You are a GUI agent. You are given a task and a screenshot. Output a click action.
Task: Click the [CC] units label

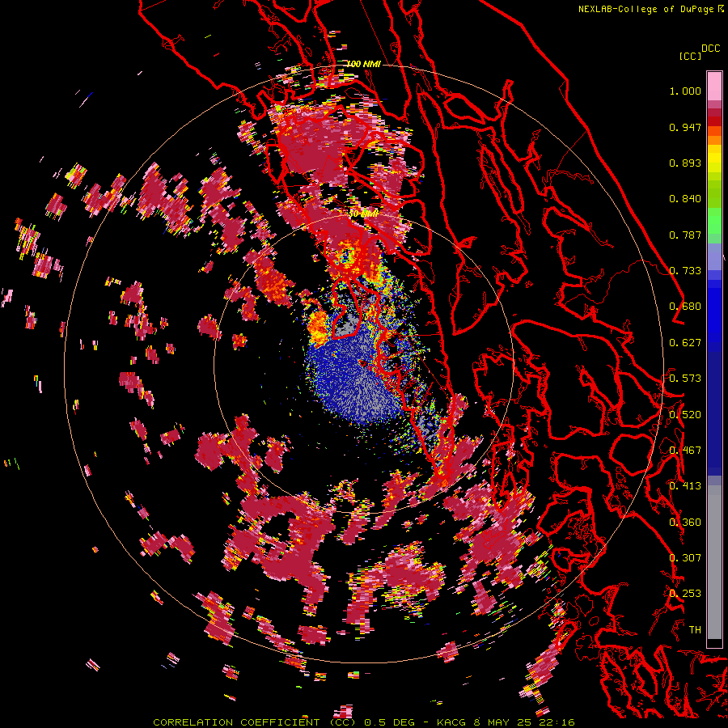[690, 56]
